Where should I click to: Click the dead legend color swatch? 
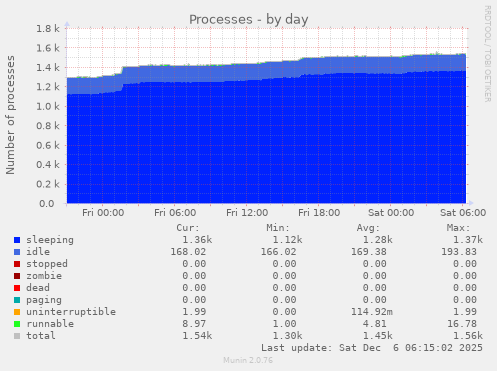click(x=17, y=288)
